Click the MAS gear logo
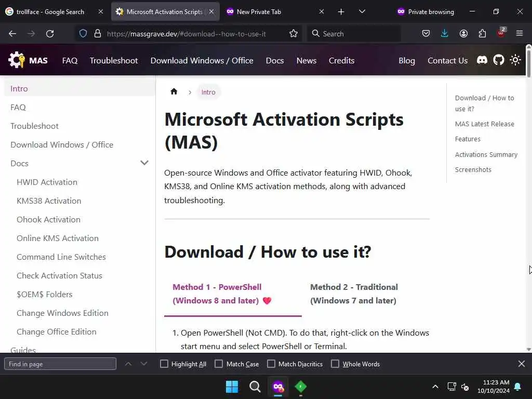 pyautogui.click(x=16, y=60)
